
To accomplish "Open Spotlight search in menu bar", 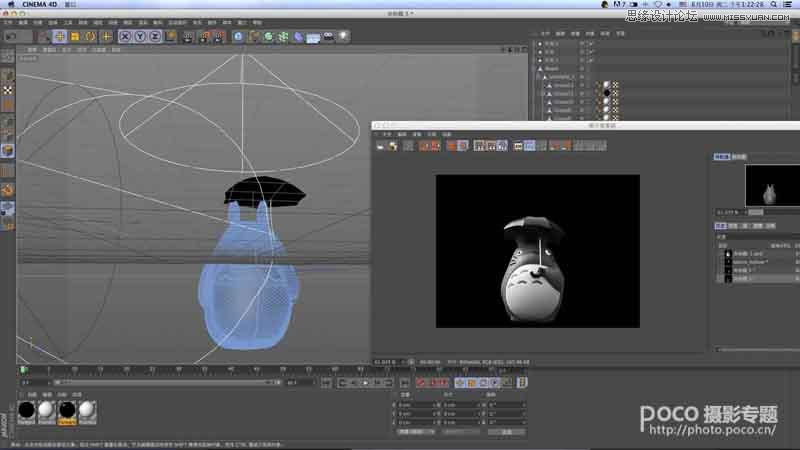I will point(773,4).
